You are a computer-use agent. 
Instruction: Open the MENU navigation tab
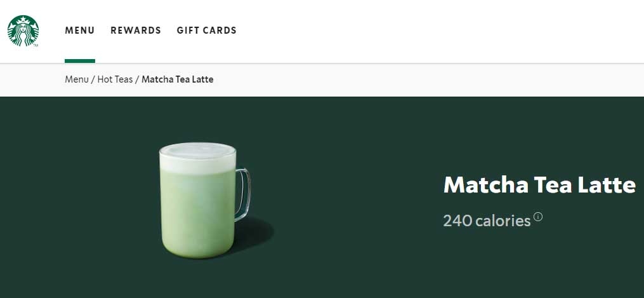(80, 30)
